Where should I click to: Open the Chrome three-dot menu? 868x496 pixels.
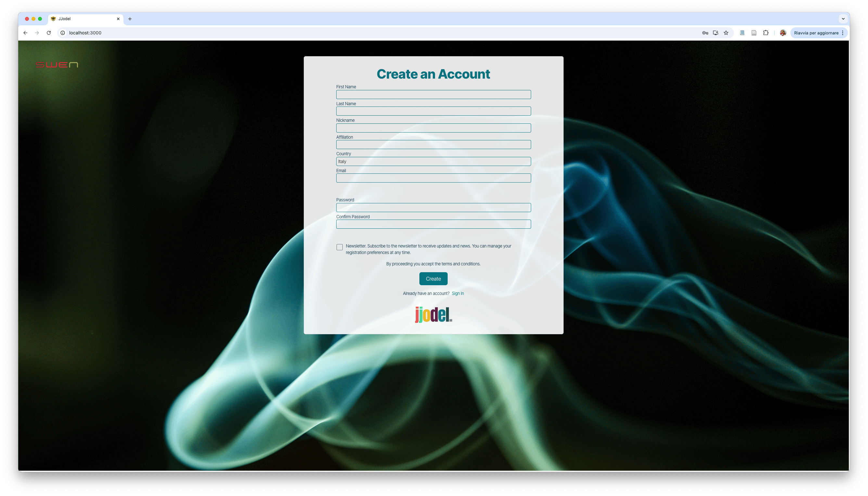[842, 33]
